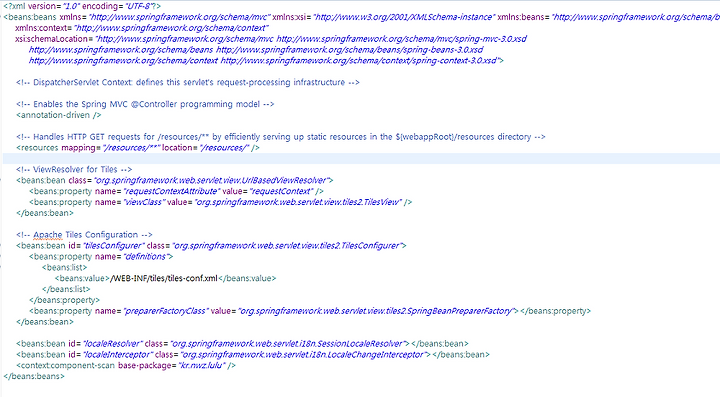Click the id "localeResolver" value
The image size is (720, 397).
pyautogui.click(x=112, y=344)
